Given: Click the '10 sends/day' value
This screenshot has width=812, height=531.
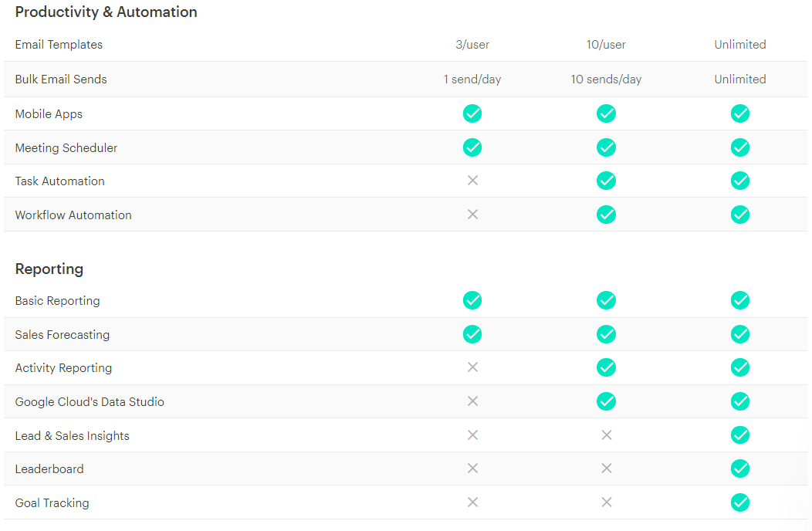Looking at the screenshot, I should (606, 79).
